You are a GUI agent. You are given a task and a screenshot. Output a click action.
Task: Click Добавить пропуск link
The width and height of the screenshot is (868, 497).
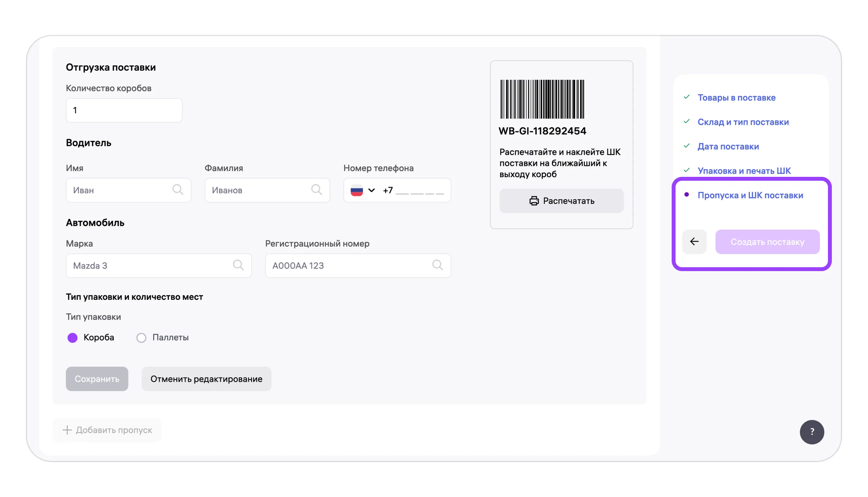107,430
